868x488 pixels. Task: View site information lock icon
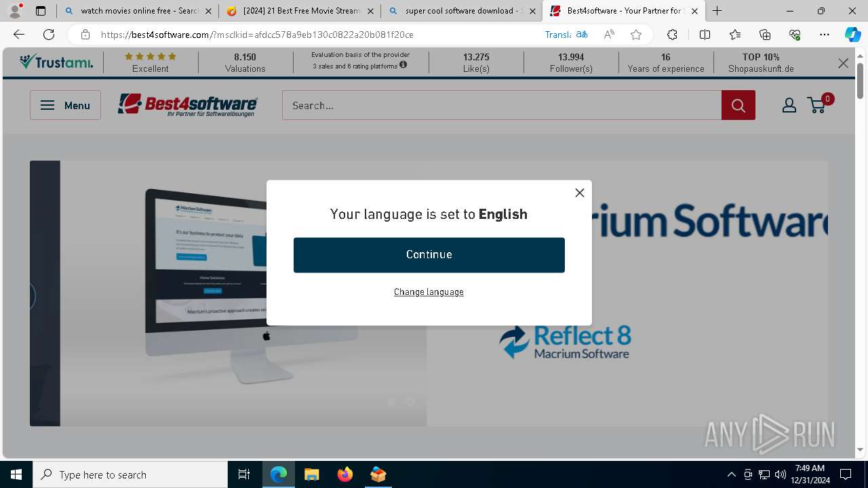[x=85, y=35]
